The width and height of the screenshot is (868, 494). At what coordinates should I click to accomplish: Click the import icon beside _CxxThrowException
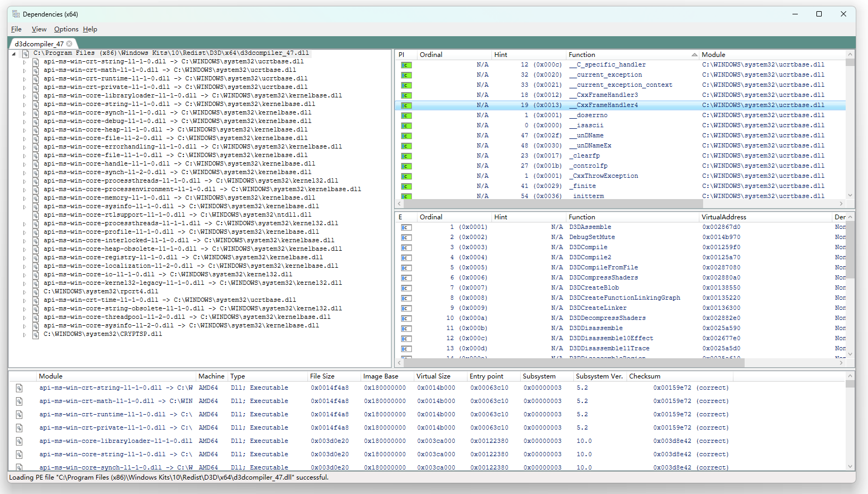pos(406,176)
